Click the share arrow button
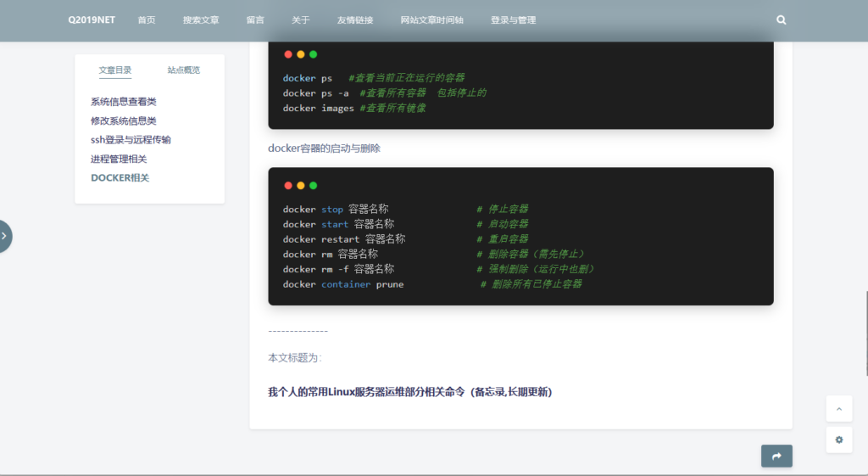The height and width of the screenshot is (476, 868). (776, 456)
